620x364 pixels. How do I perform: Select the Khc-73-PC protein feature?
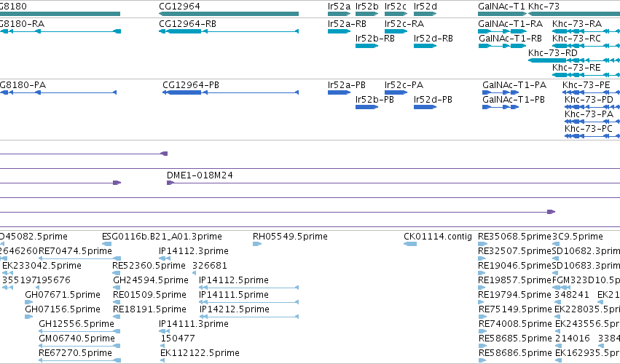point(592,136)
